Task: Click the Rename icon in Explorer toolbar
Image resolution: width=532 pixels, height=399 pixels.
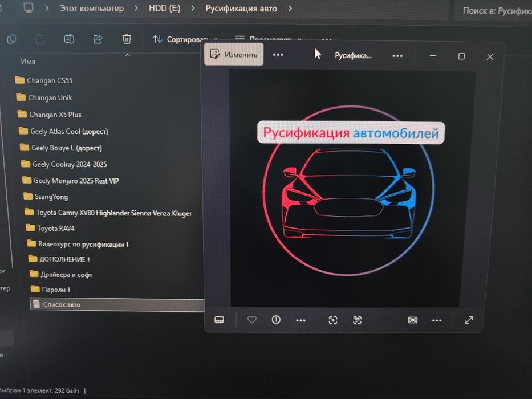Action: (x=69, y=39)
